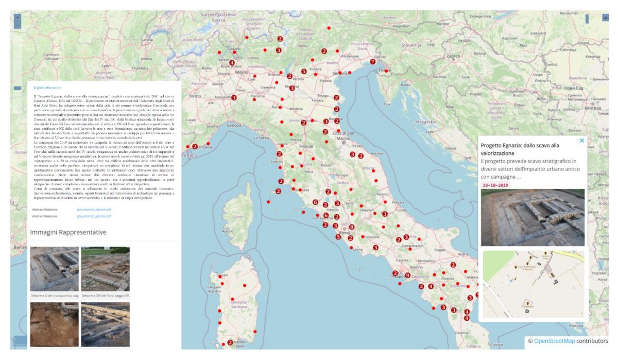Toggle the blue panel button at top right

click(x=588, y=18)
